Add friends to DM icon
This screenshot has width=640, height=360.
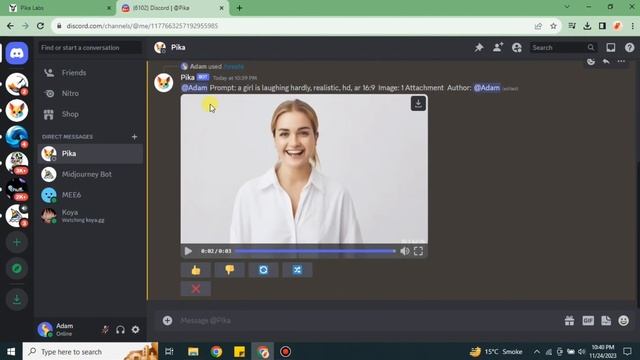(498, 48)
